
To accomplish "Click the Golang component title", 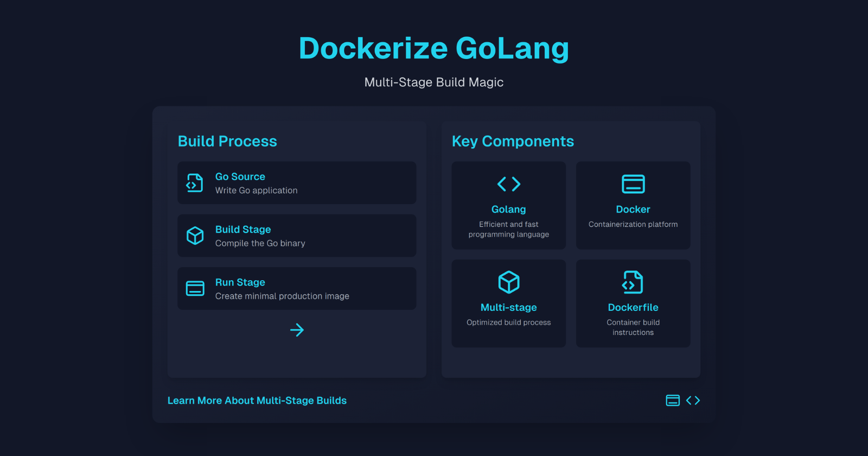I will click(x=509, y=210).
